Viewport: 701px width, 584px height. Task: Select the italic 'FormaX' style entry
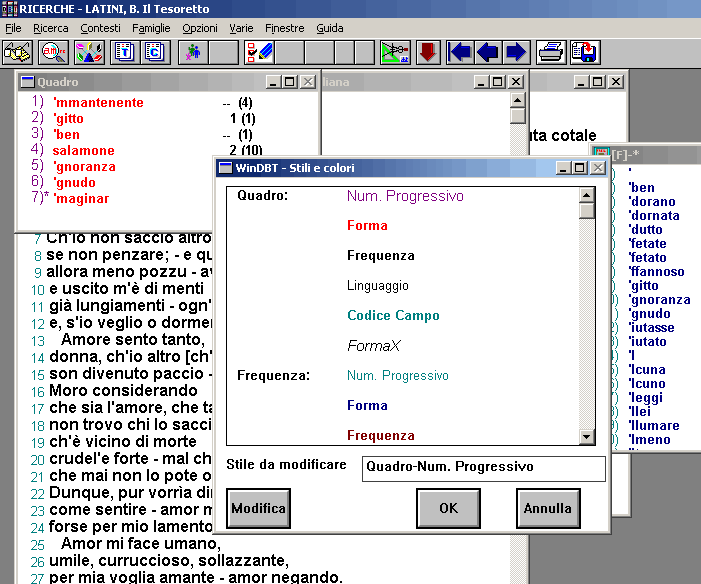point(374,345)
